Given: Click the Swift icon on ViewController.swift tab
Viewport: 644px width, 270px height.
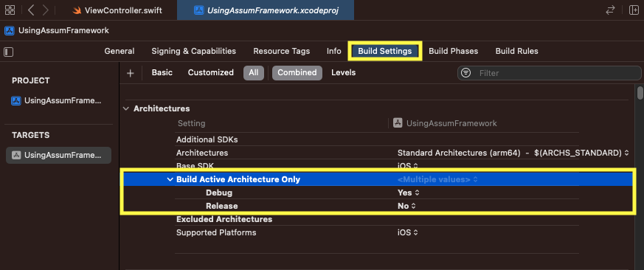Looking at the screenshot, I should pos(77,10).
